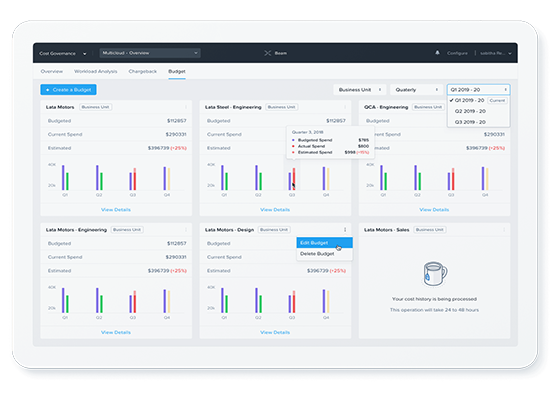The height and width of the screenshot is (397, 550).
Task: Switch to the Overview tab
Action: (52, 71)
